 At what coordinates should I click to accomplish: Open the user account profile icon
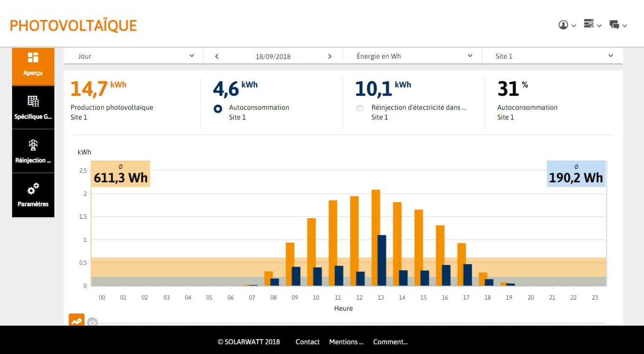click(x=564, y=25)
